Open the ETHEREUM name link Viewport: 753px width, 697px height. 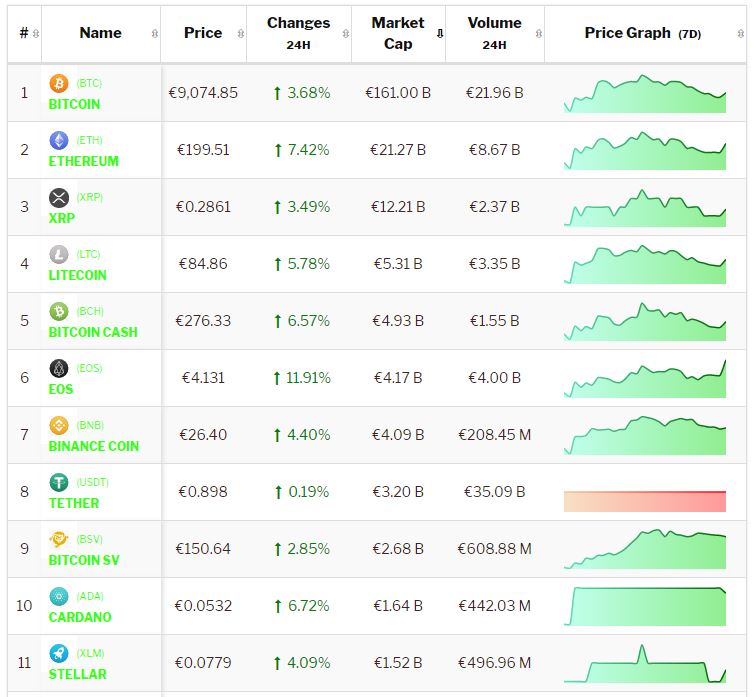[x=84, y=161]
